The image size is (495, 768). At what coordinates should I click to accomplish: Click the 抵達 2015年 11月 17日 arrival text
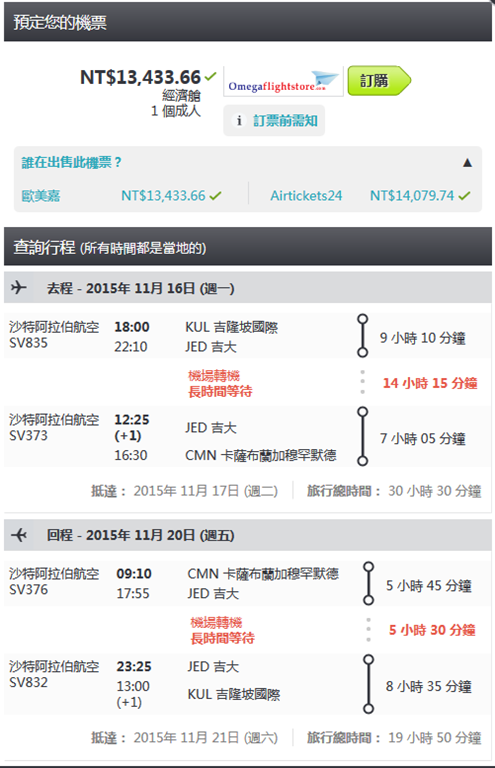(x=185, y=491)
